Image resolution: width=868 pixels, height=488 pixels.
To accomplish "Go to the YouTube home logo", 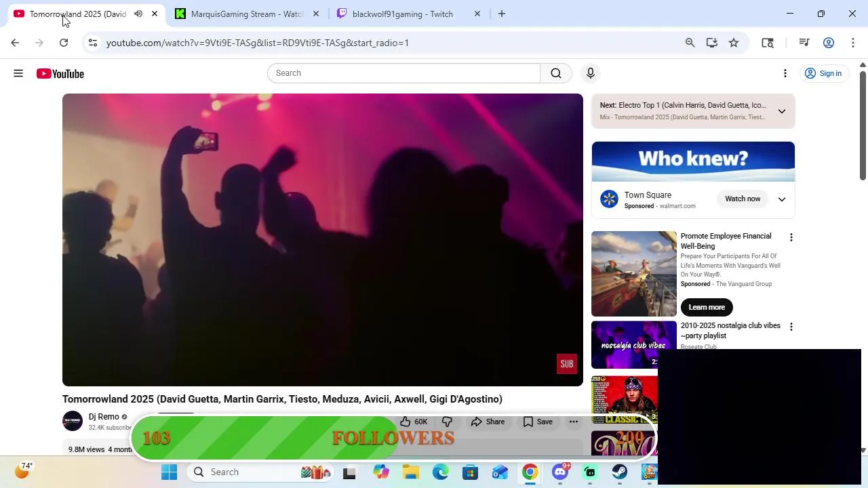I will (60, 73).
